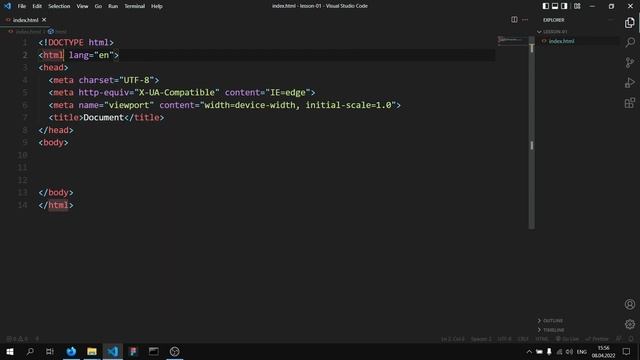Toggle primary side bar layout icon
The image size is (640, 360).
546,6
